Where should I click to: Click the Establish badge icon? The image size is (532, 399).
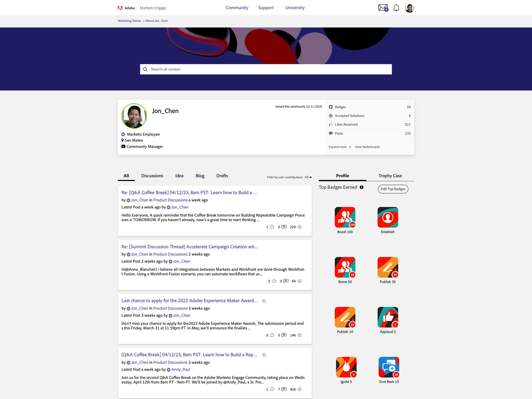[x=388, y=217]
